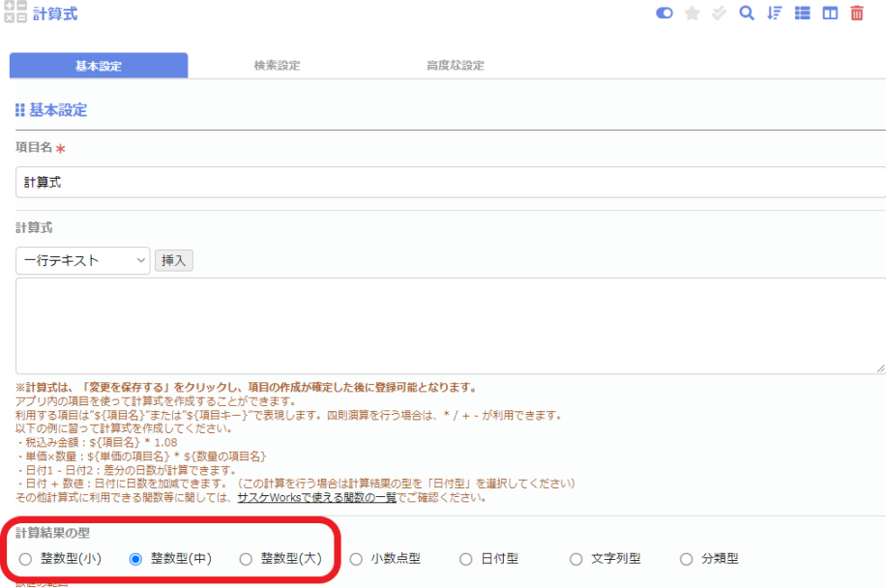Click the sort descending icon

pyautogui.click(x=774, y=14)
